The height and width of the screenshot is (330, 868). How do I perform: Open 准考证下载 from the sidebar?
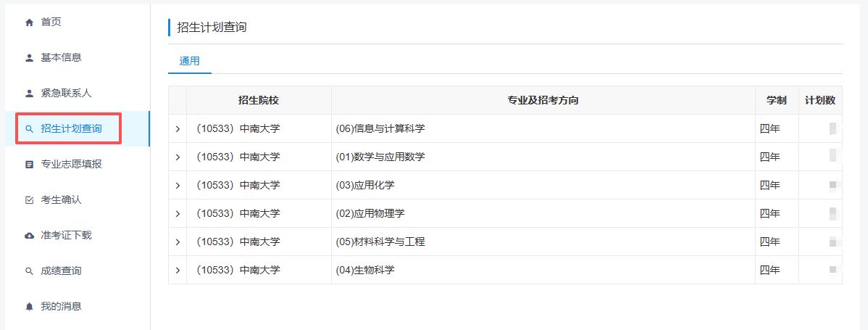(66, 236)
